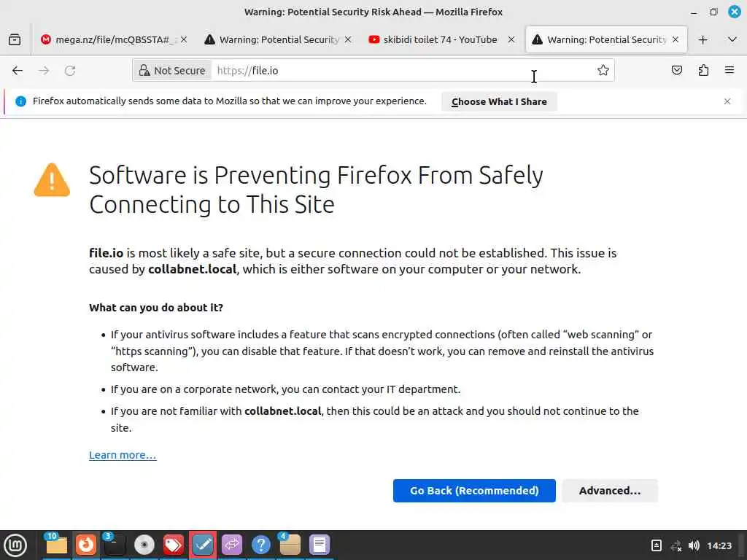Switch to the mega.nz file tab
The height and width of the screenshot is (560, 747).
pyautogui.click(x=109, y=39)
